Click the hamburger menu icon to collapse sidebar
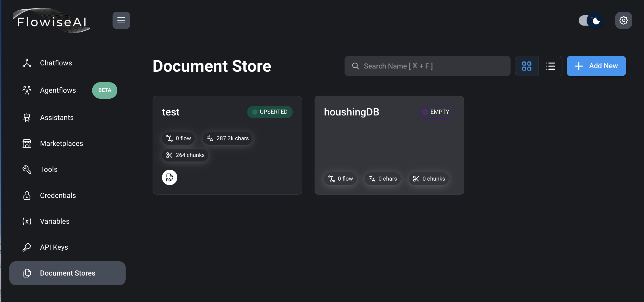Image resolution: width=644 pixels, height=302 pixels. [121, 20]
